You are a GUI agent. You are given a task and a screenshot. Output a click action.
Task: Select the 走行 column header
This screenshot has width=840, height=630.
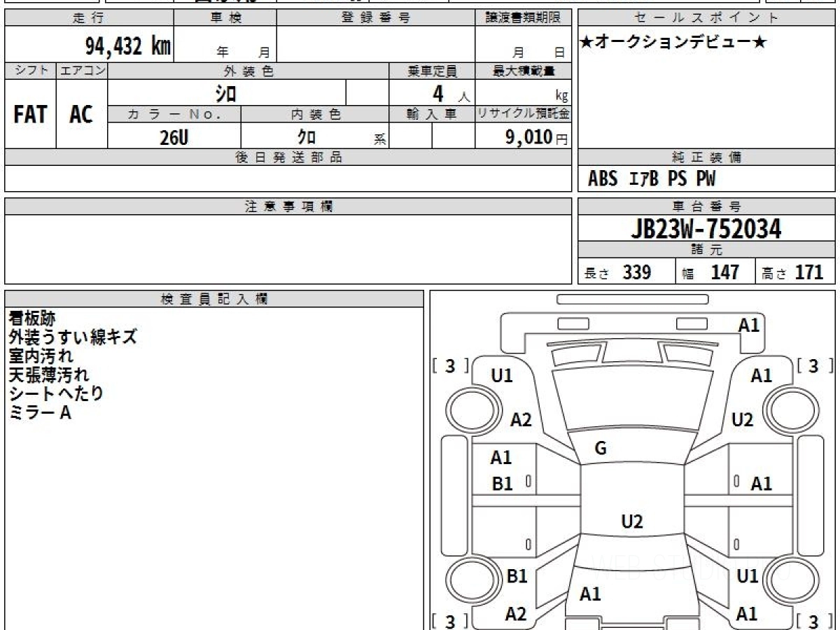pyautogui.click(x=88, y=18)
